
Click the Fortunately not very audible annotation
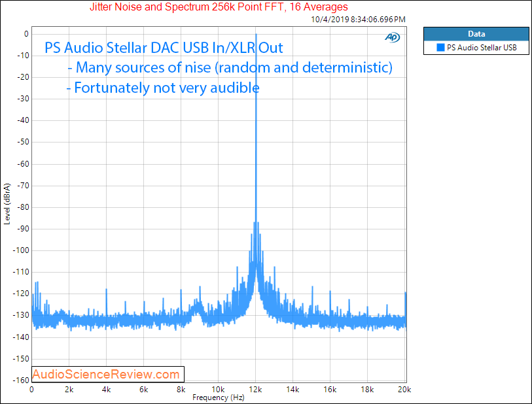163,88
